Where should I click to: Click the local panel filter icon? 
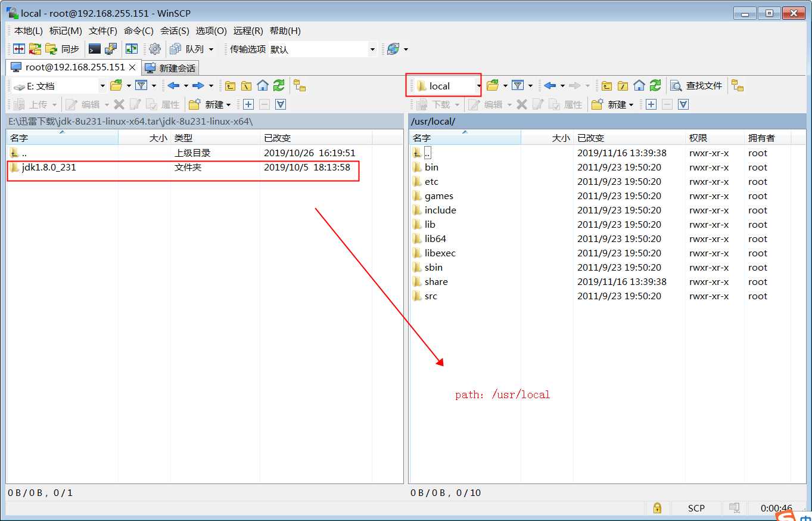[x=141, y=86]
